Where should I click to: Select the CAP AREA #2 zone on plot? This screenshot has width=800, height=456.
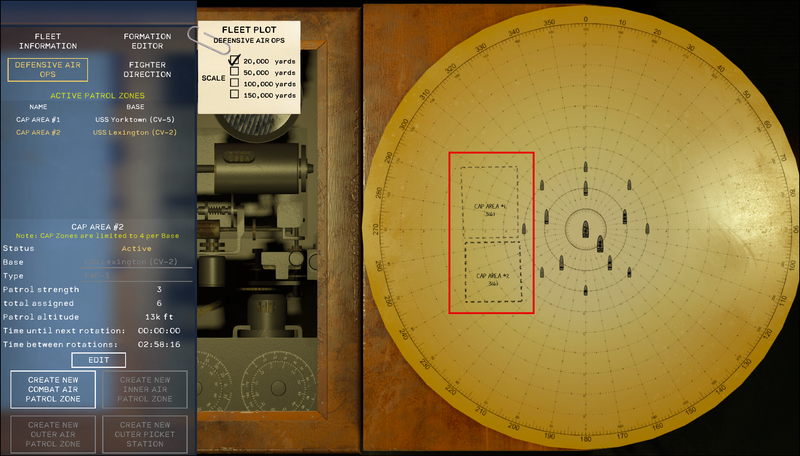coord(493,271)
